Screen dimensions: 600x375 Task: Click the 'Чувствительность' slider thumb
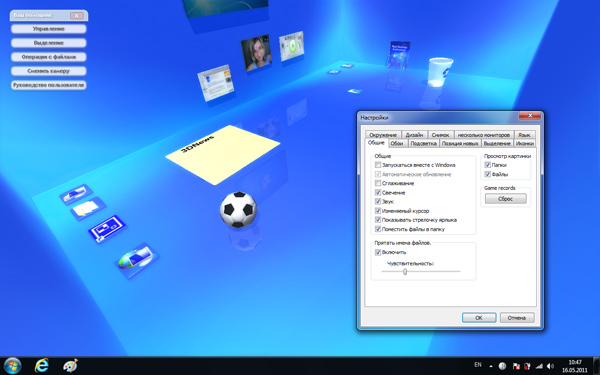(x=405, y=272)
